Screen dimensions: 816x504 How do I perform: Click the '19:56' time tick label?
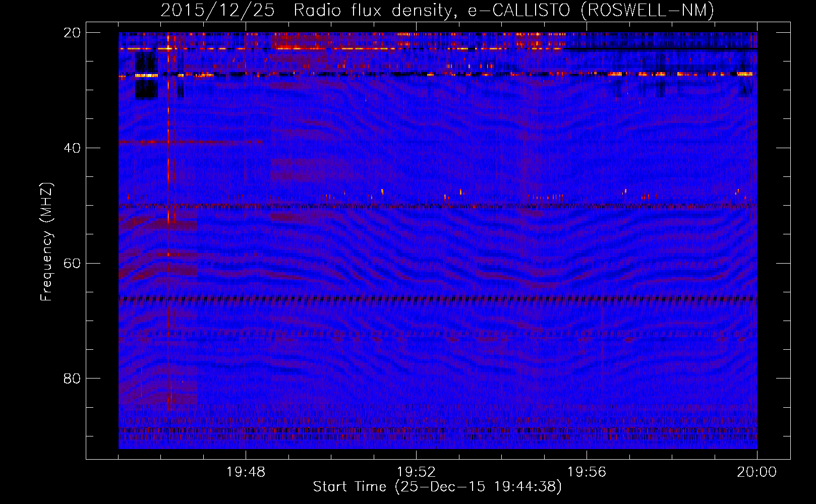point(587,472)
